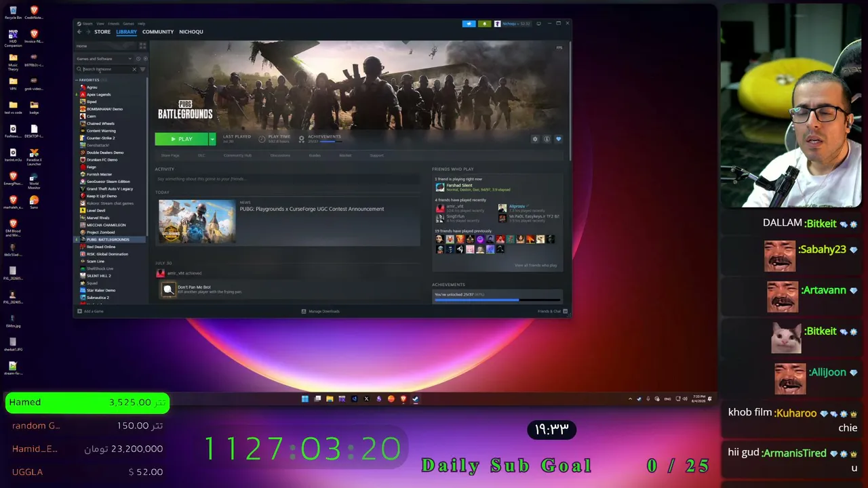This screenshot has height=488, width=868.
Task: Open the PUBG Support link
Action: (x=376, y=155)
